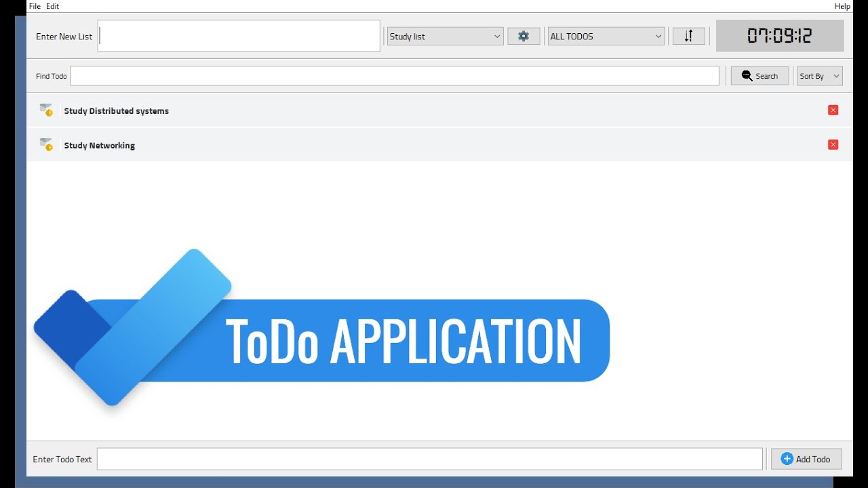Viewport: 868px width, 488px height.
Task: Expand the Study list dropdown
Action: pyautogui.click(x=445, y=37)
